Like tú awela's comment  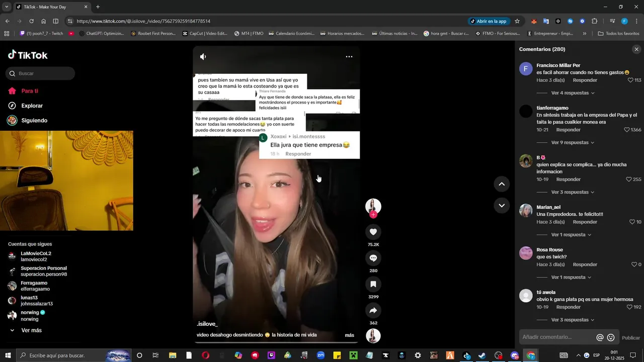[629, 307]
